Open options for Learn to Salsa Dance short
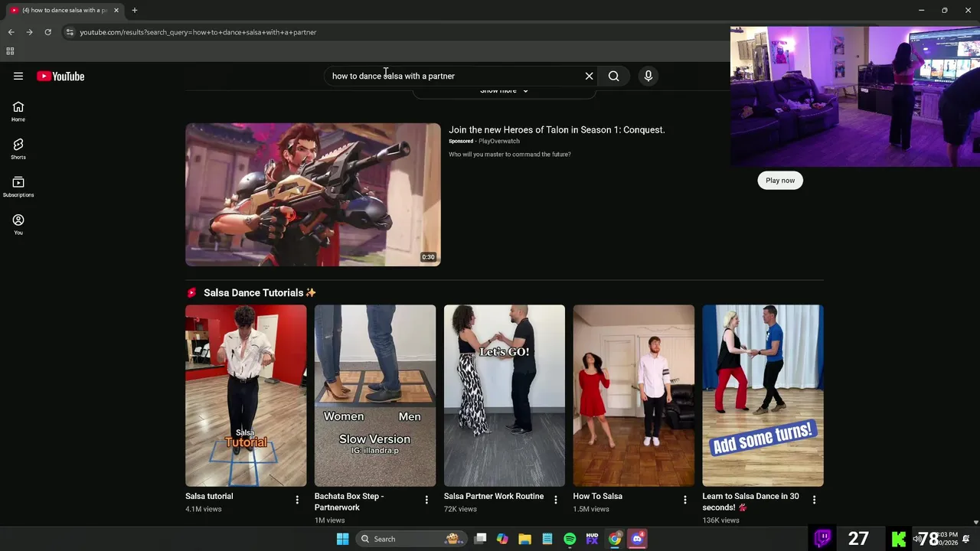This screenshot has width=980, height=551. pyautogui.click(x=814, y=500)
